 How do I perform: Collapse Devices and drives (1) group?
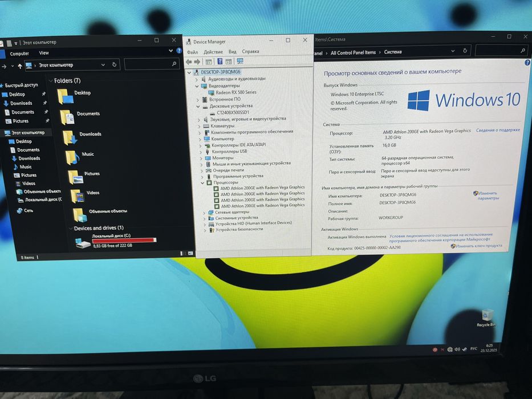pos(71,229)
